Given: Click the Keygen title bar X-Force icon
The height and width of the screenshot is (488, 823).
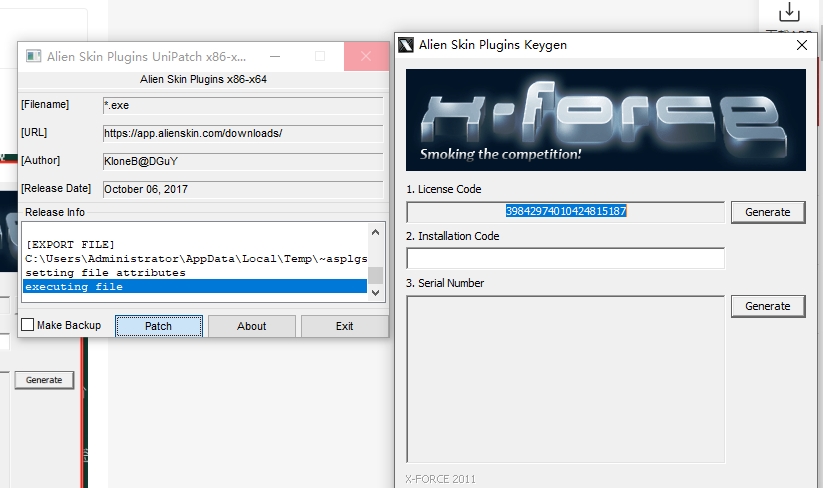Looking at the screenshot, I should (406, 45).
